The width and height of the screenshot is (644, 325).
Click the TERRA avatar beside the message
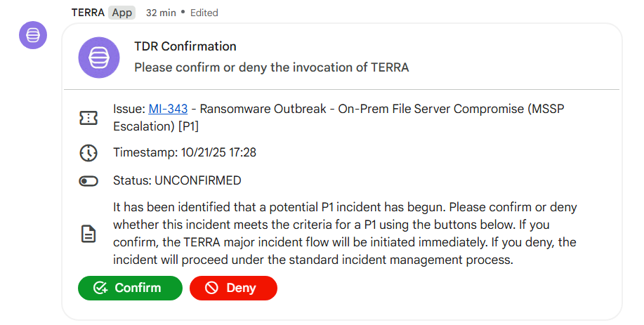[x=33, y=35]
